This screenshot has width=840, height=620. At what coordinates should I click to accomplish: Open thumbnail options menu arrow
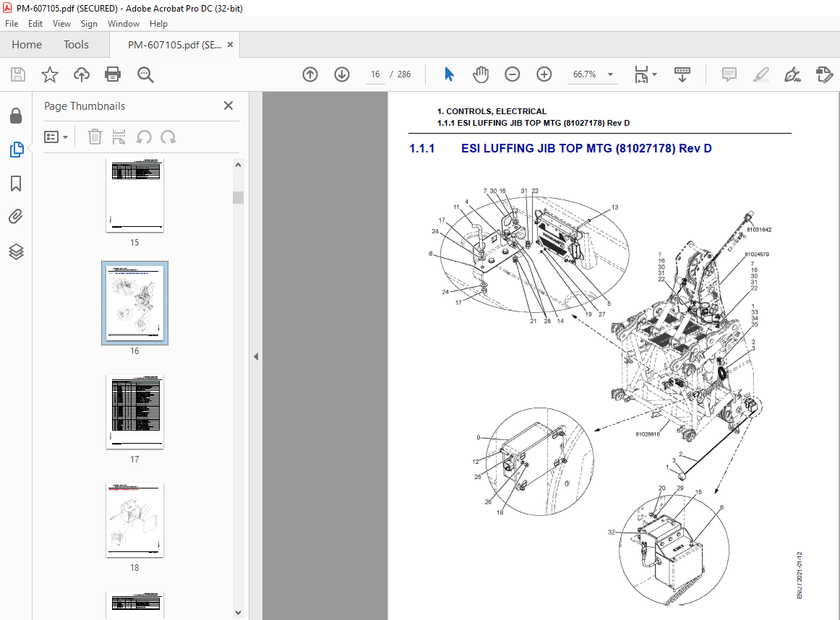pos(65,137)
